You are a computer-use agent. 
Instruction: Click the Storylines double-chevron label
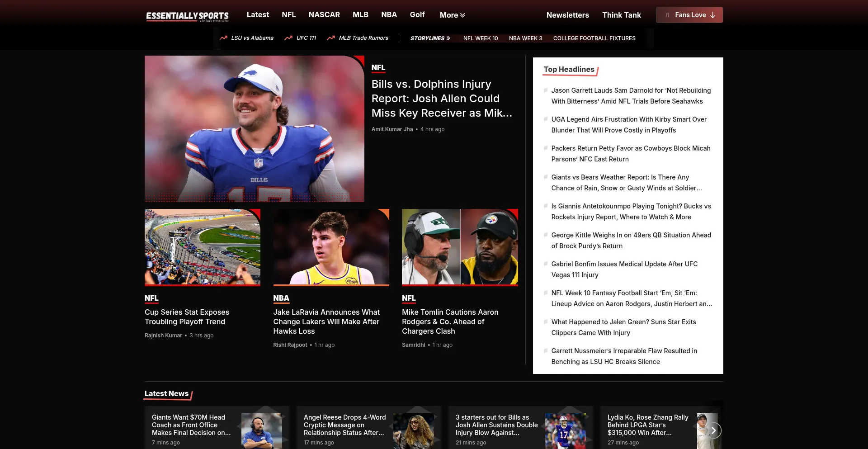click(x=430, y=38)
